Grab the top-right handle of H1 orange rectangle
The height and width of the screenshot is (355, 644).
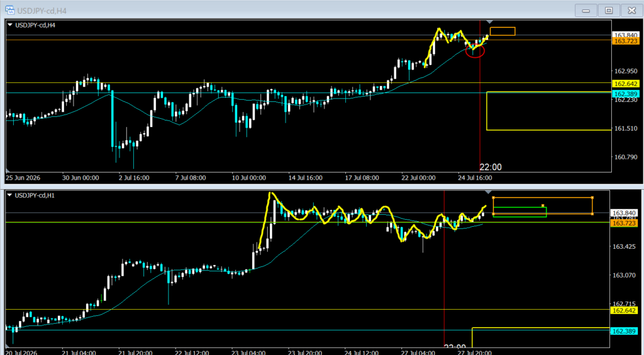coord(592,197)
